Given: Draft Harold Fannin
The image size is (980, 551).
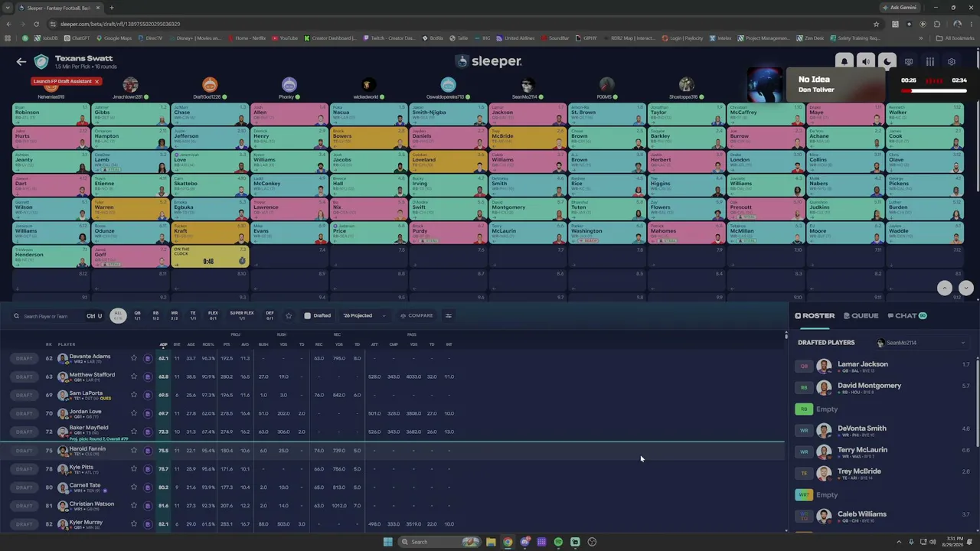Looking at the screenshot, I should [24, 451].
